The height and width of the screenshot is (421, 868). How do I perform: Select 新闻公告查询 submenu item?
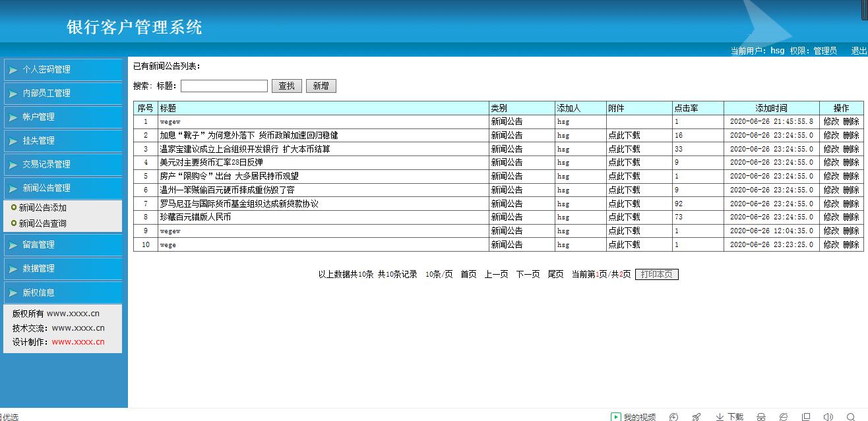pos(42,223)
